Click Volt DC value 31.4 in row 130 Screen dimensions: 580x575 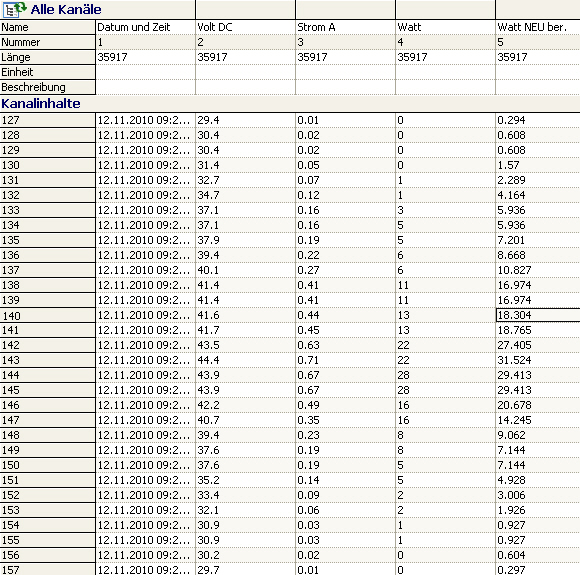pos(208,165)
